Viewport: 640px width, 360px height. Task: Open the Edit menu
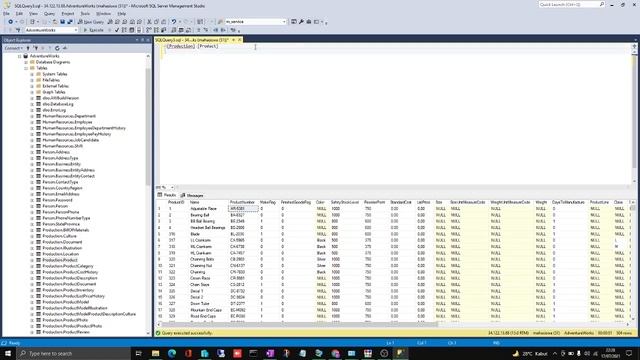(19, 13)
